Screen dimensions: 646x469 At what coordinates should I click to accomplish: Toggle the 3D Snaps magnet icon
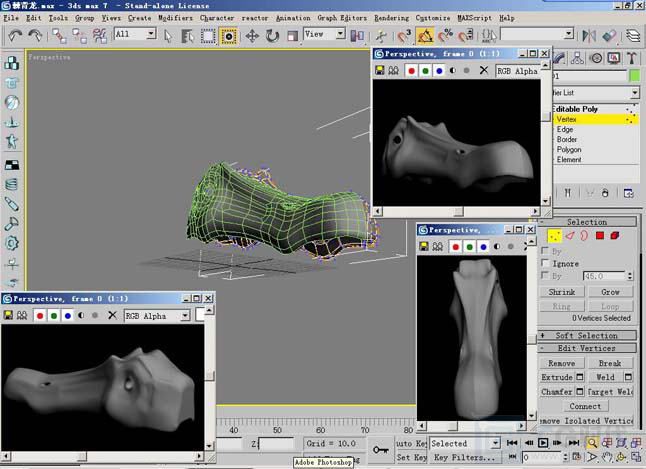[x=404, y=36]
